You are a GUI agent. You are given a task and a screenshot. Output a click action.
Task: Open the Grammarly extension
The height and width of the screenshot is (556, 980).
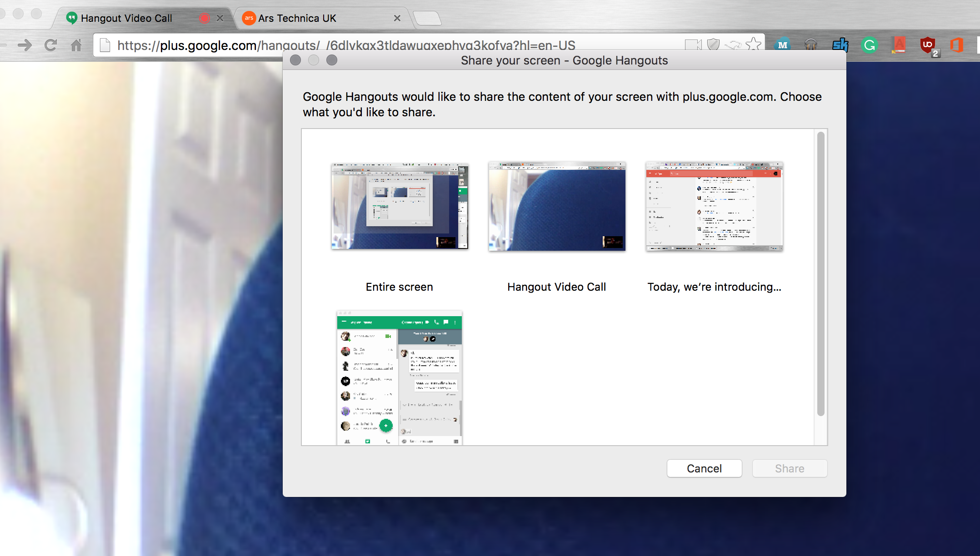[x=869, y=45]
